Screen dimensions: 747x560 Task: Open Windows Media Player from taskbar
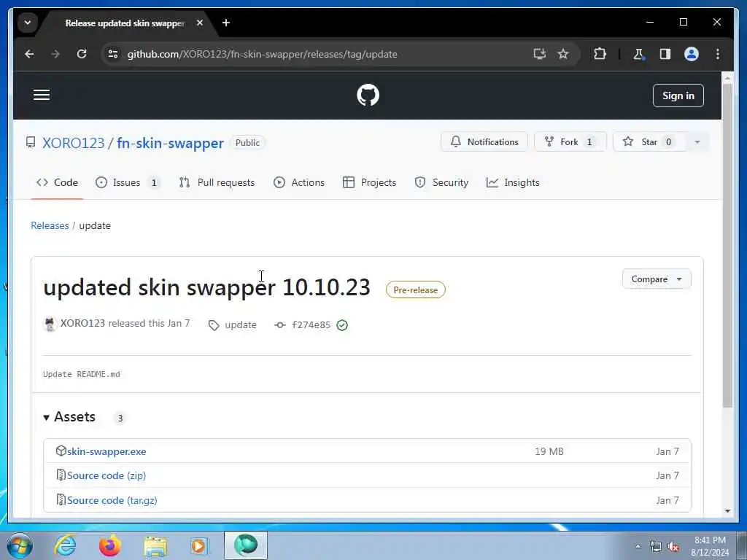point(199,545)
